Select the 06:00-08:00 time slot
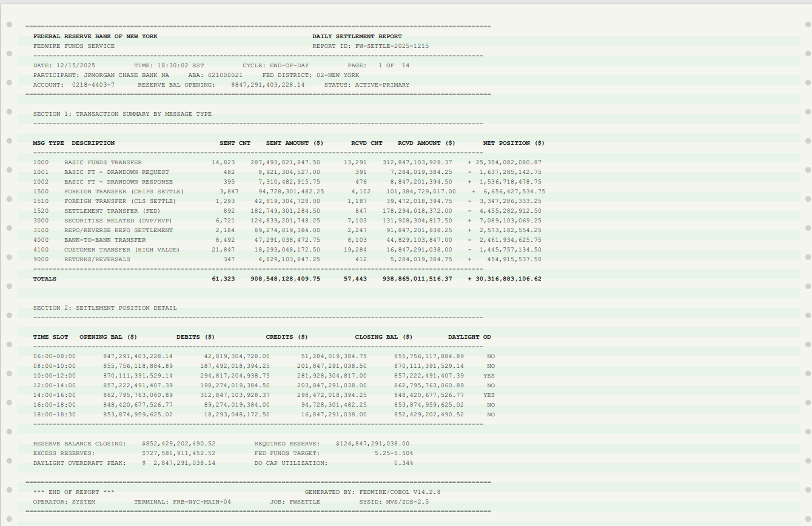Viewport: 812px width, 526px height. coord(55,356)
